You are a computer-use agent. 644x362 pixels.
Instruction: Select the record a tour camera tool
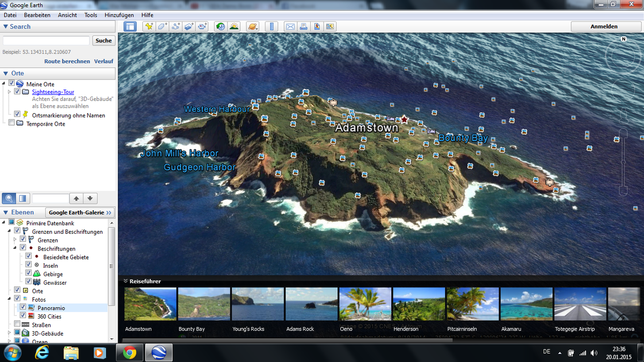click(x=202, y=26)
